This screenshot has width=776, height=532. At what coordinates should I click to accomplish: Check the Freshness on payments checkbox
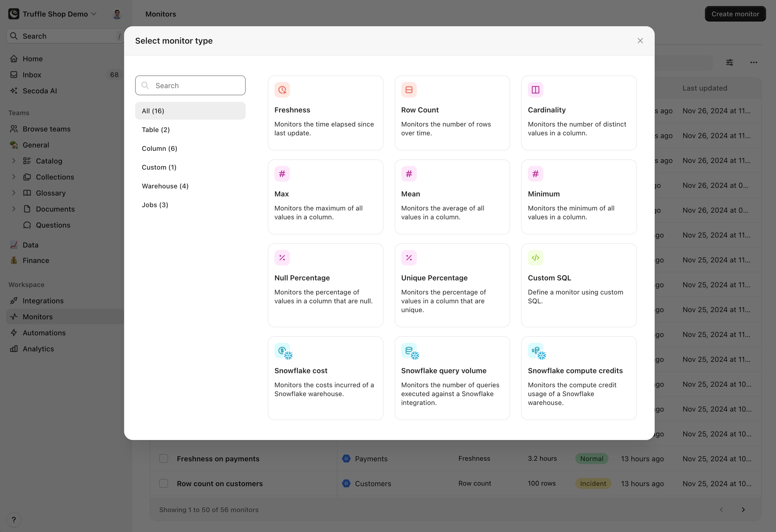pyautogui.click(x=164, y=459)
